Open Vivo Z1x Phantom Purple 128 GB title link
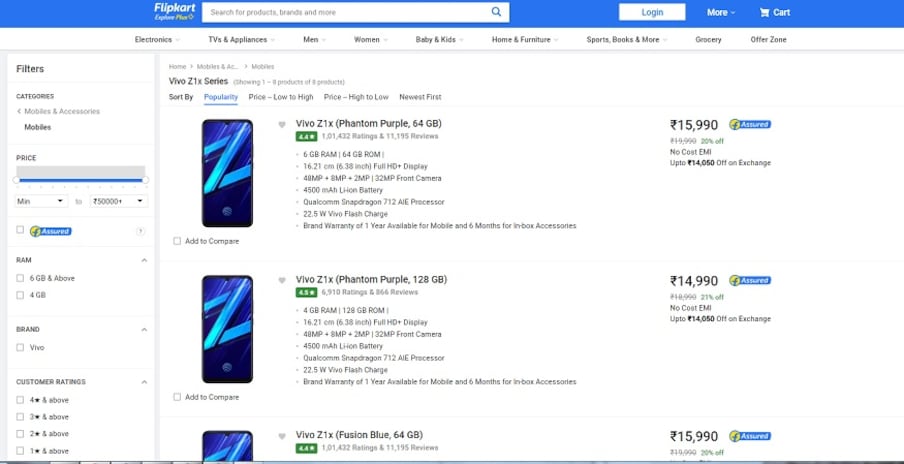 coord(371,279)
